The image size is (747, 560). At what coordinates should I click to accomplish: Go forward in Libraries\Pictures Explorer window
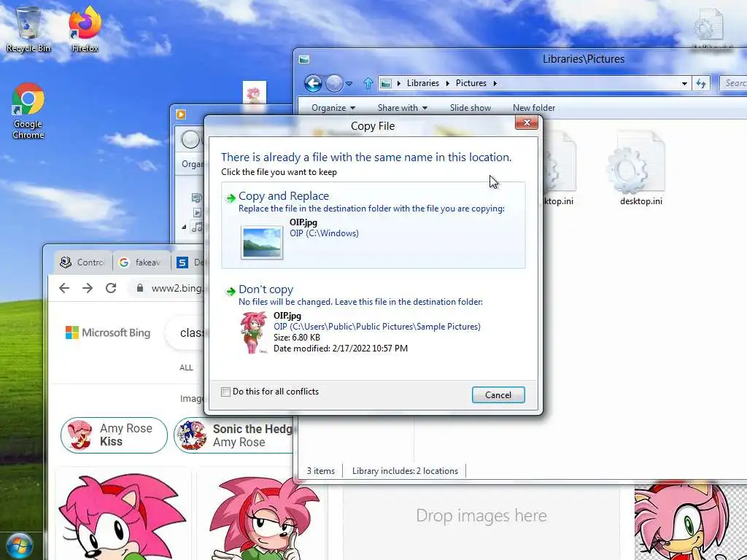(334, 83)
